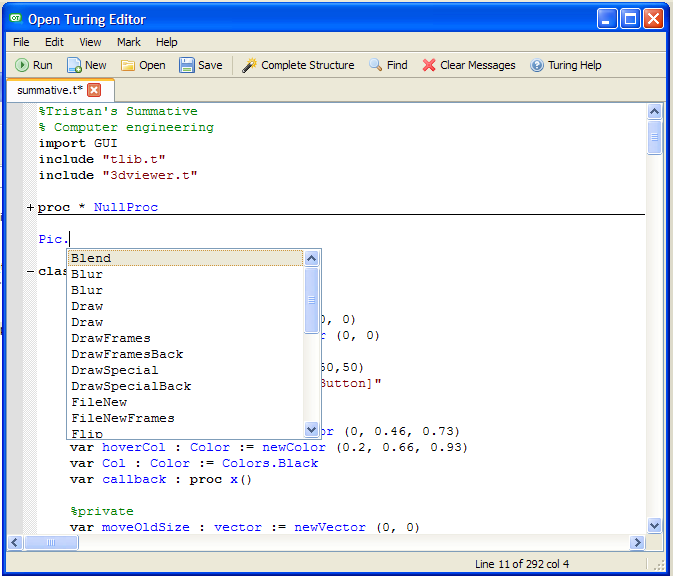Place cursor after 'Pic.' in the editor
The image size is (673, 576).
70,239
